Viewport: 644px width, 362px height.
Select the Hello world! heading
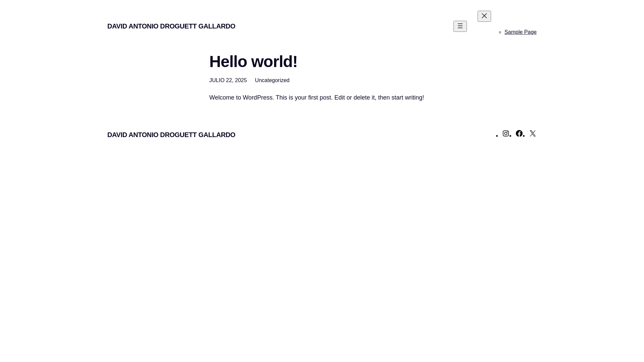click(x=253, y=62)
